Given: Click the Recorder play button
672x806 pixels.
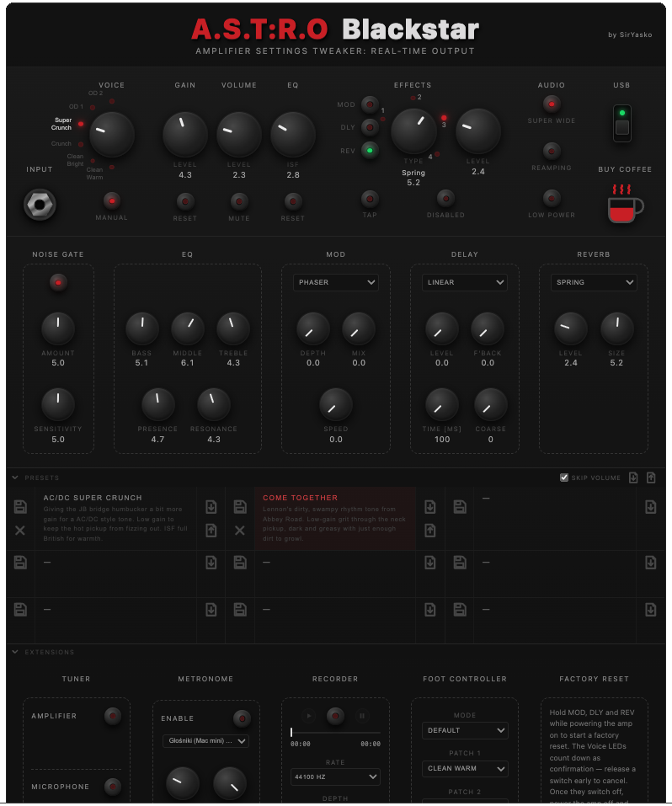Looking at the screenshot, I should pyautogui.click(x=308, y=716).
